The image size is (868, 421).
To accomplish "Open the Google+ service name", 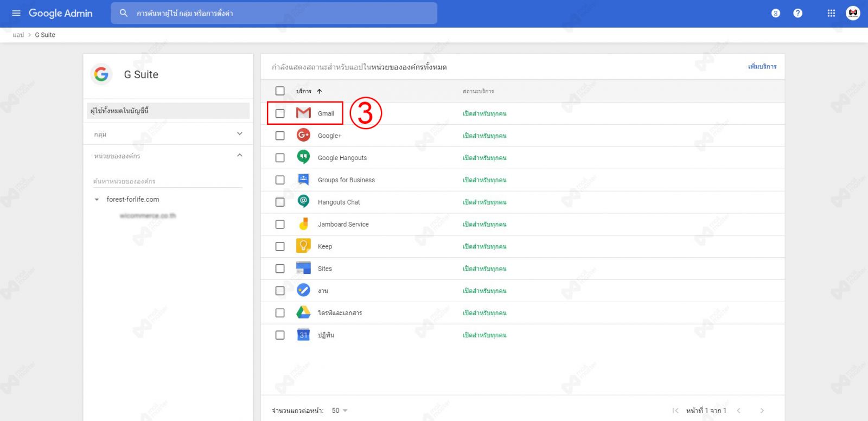I will (x=330, y=136).
